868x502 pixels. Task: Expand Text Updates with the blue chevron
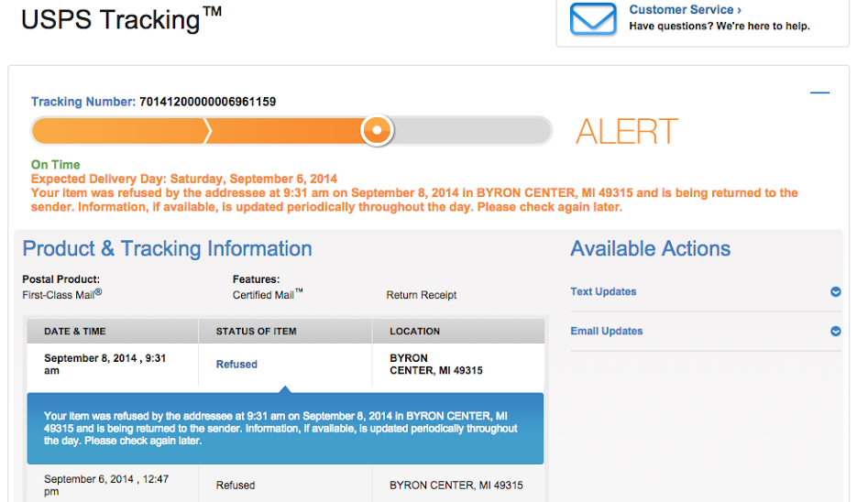[835, 292]
